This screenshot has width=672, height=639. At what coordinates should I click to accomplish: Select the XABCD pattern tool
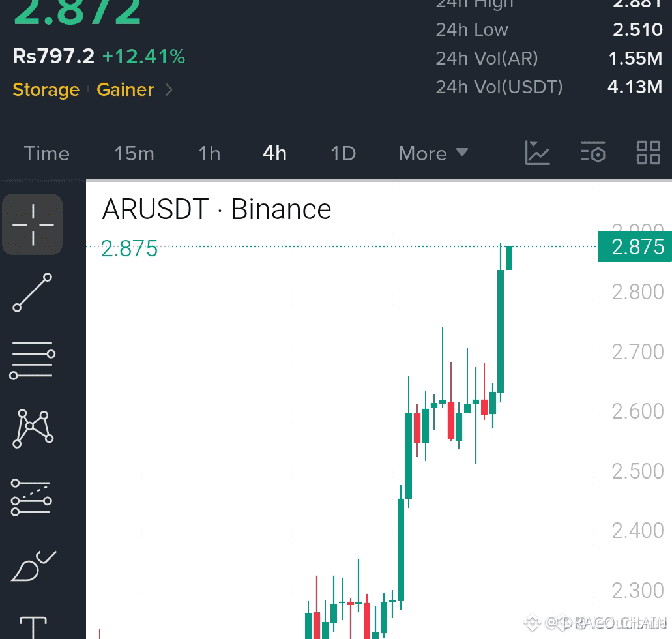[33, 429]
